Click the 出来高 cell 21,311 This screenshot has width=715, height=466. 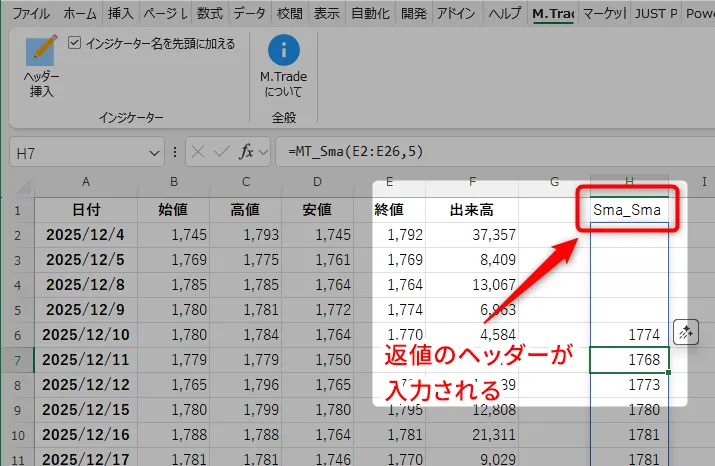pyautogui.click(x=472, y=435)
